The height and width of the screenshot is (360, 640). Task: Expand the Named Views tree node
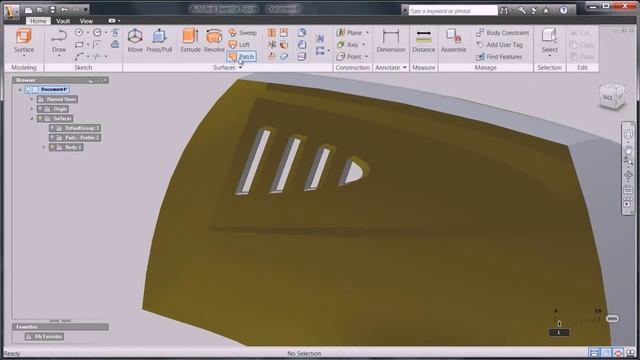[31, 99]
